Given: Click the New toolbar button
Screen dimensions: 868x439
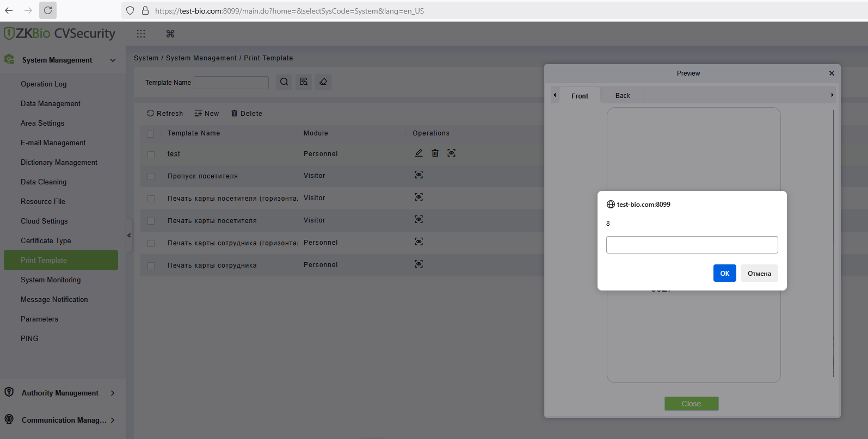Looking at the screenshot, I should (207, 113).
